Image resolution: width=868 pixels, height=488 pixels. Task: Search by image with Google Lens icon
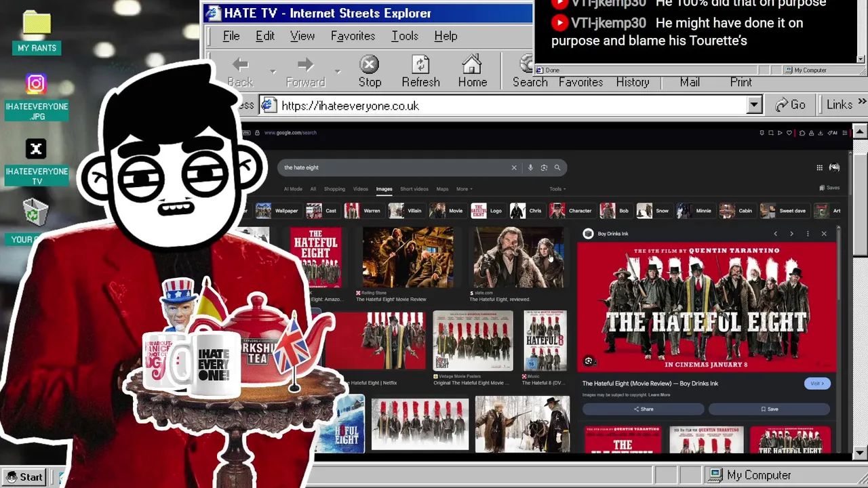coord(544,167)
